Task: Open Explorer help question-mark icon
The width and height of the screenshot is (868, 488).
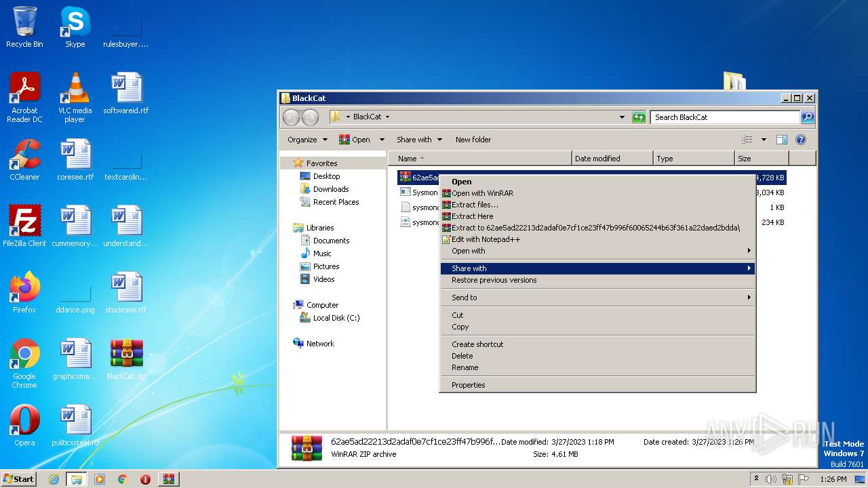Action: (800, 140)
